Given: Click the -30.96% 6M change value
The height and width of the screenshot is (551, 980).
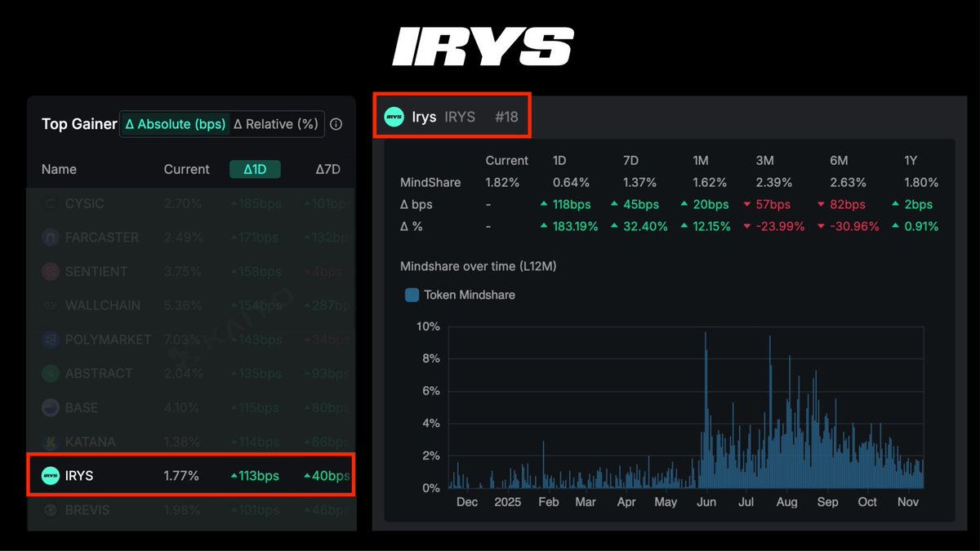Looking at the screenshot, I should (849, 227).
